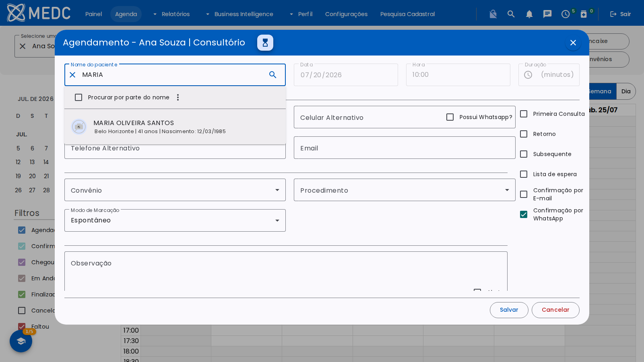Click the patient search magnifier icon
The width and height of the screenshot is (644, 362).
[x=273, y=75]
